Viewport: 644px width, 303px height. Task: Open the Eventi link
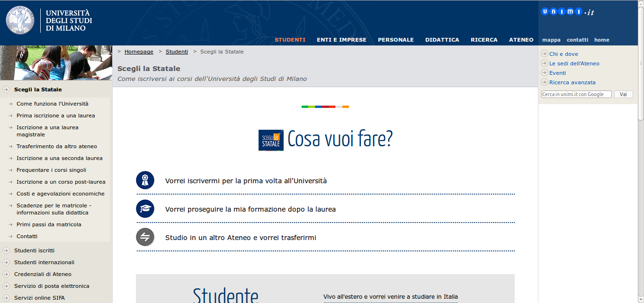(x=557, y=73)
